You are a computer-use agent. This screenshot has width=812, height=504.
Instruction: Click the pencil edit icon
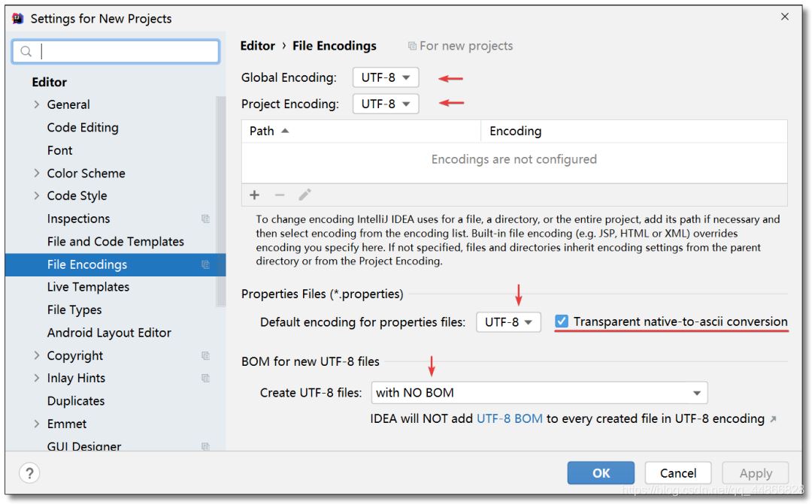click(x=304, y=195)
